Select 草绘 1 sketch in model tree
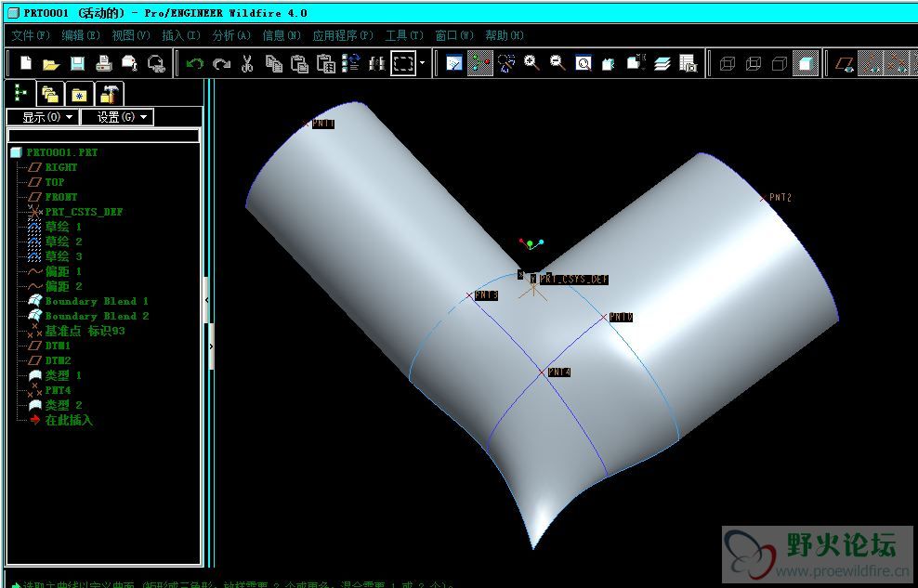The width and height of the screenshot is (918, 588). (x=63, y=227)
